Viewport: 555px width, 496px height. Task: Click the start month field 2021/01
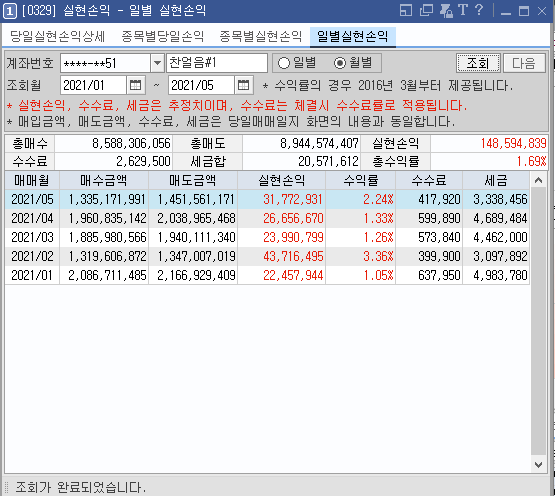(93, 85)
